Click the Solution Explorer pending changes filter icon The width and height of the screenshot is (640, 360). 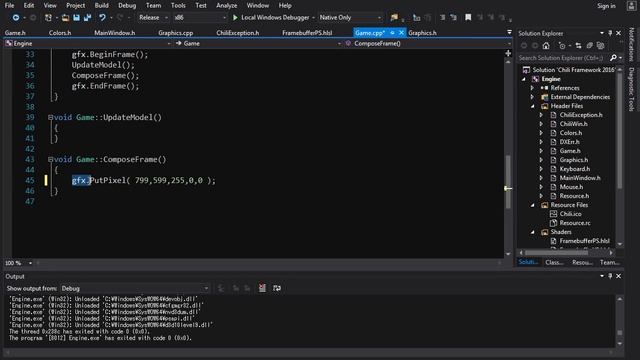pyautogui.click(x=562, y=46)
